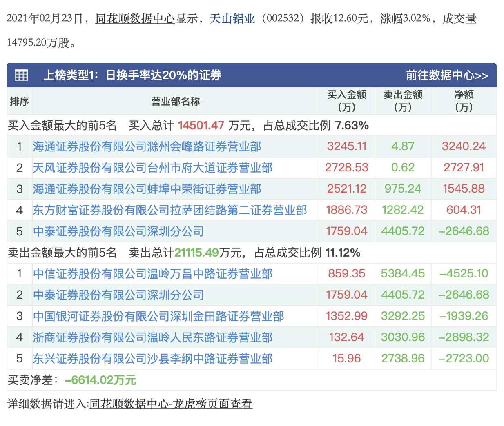
Task: Select net amount 604.31
Action: (x=464, y=210)
